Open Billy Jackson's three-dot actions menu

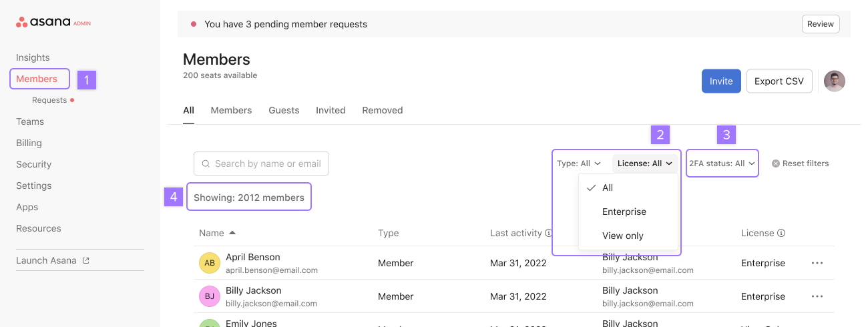[817, 296]
